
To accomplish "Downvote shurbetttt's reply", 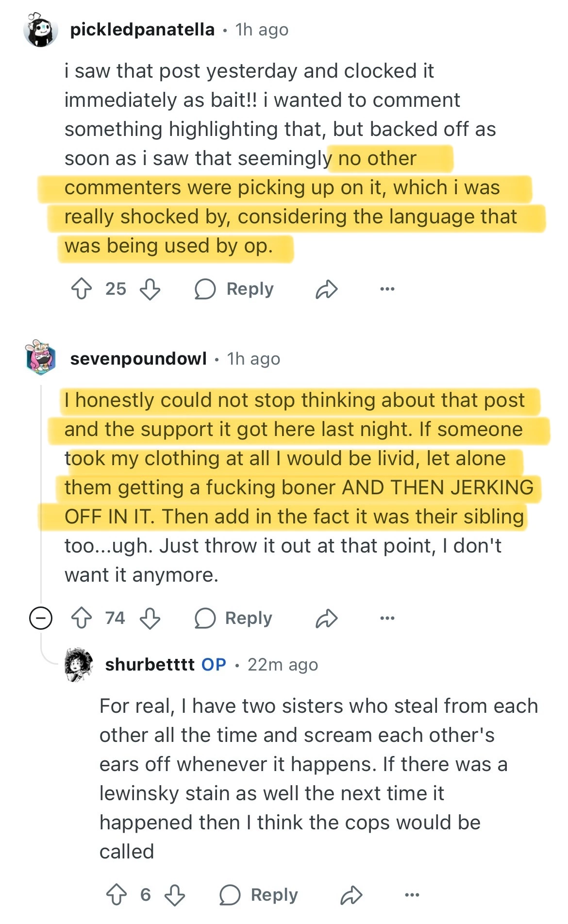I will click(175, 895).
